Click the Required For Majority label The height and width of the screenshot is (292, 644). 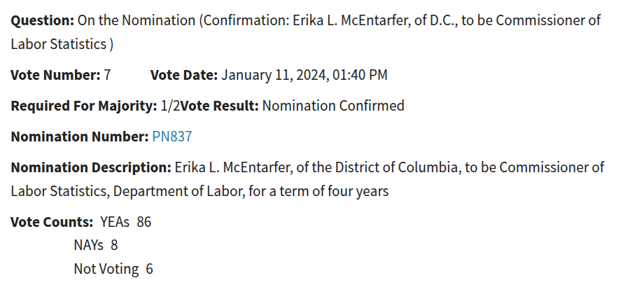(x=84, y=106)
